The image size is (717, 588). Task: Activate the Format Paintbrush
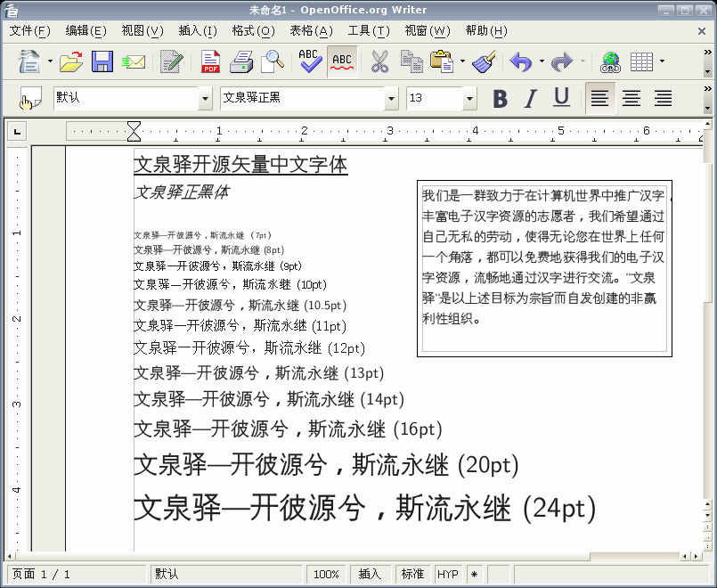coord(484,61)
